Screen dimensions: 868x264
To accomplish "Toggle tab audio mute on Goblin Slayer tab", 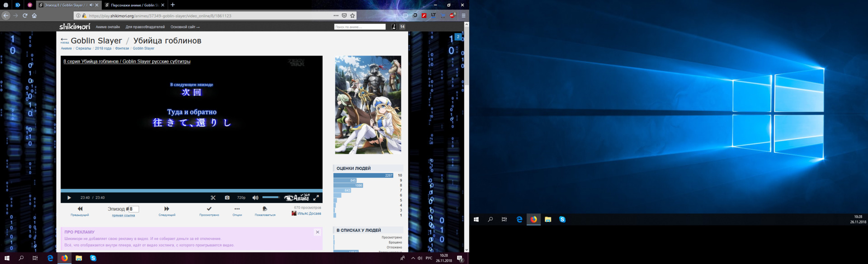I will (x=91, y=5).
